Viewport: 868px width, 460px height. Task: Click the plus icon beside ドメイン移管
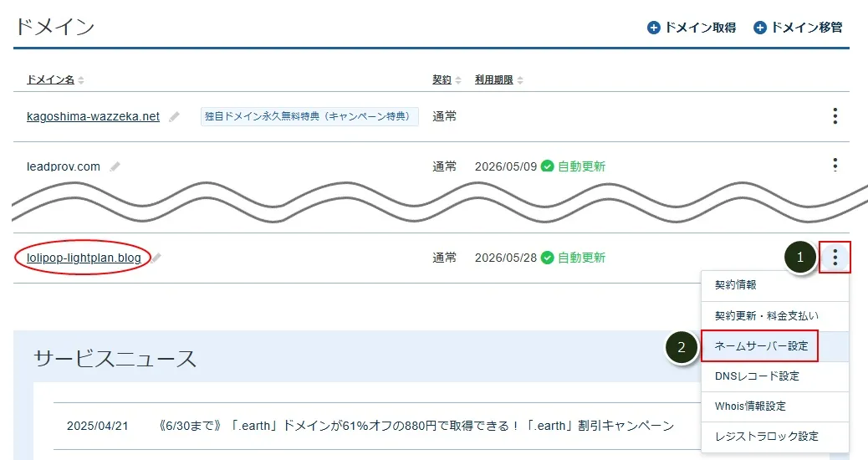(760, 28)
